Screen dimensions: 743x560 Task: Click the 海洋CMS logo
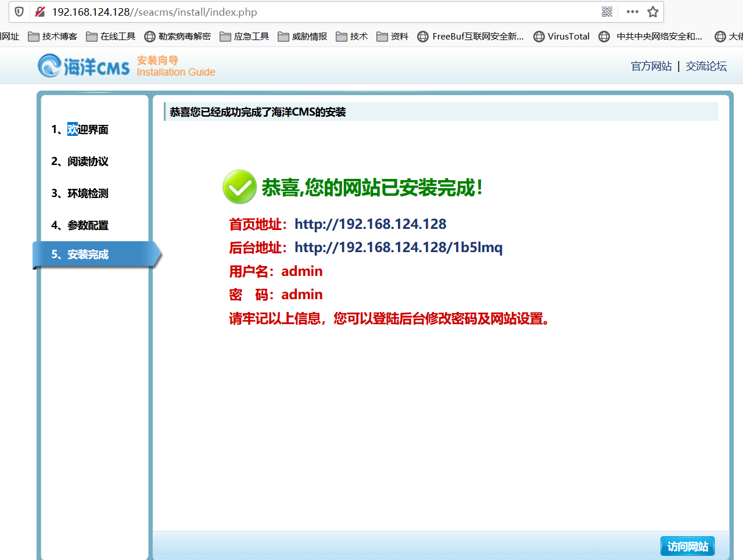pos(84,66)
